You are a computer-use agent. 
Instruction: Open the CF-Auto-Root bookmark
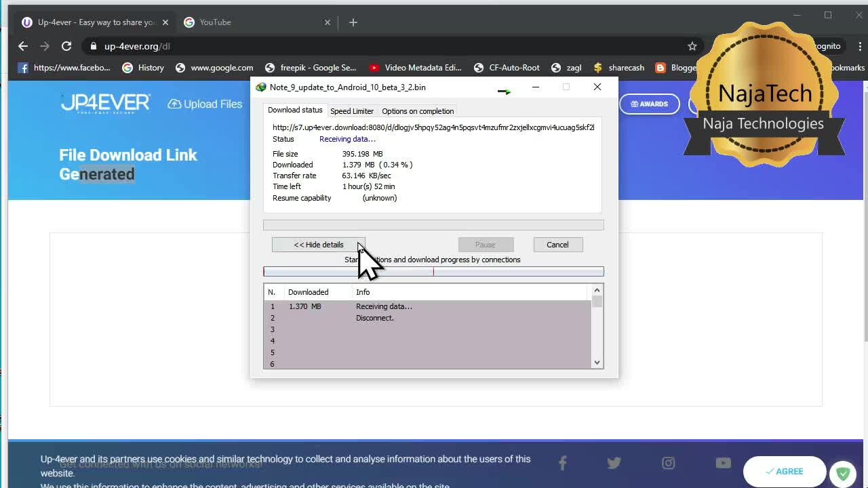pos(507,68)
